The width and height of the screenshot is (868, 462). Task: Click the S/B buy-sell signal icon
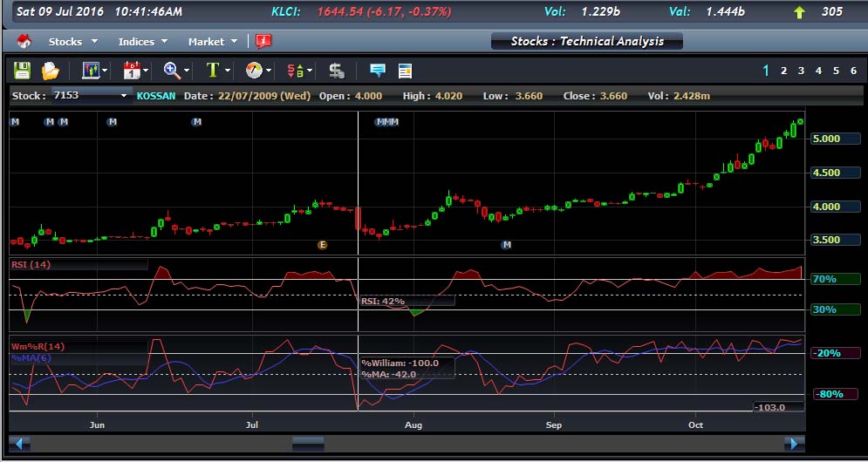295,71
